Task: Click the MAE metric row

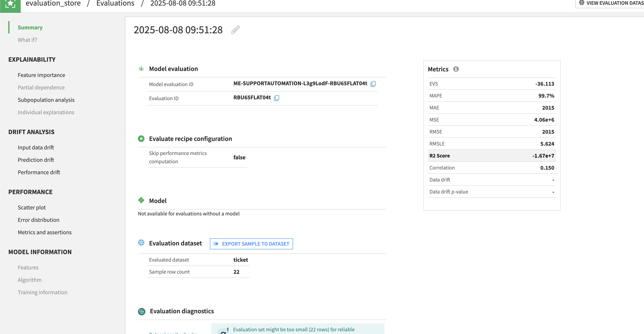Action: [x=492, y=108]
